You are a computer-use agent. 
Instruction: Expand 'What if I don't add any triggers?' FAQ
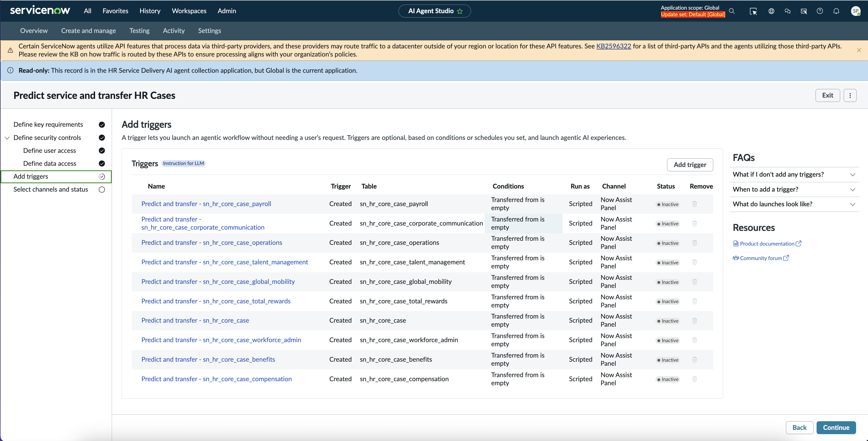[x=794, y=174]
